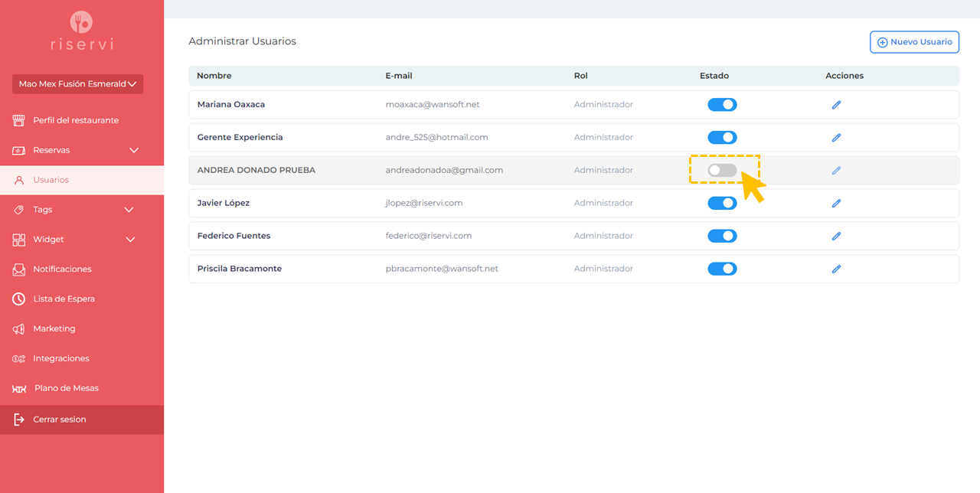
Task: Click the E-mail column header
Action: (x=399, y=76)
